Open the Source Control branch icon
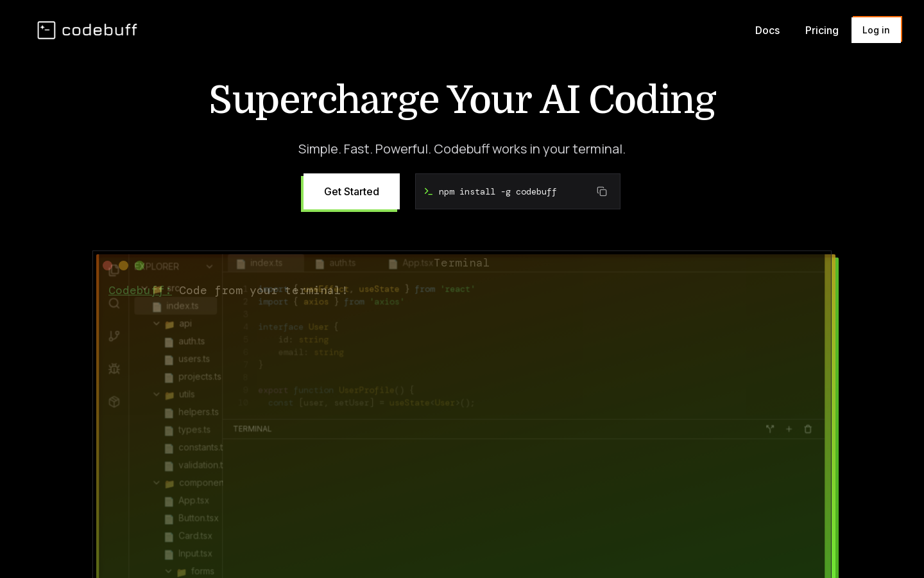This screenshot has width=924, height=578. click(114, 336)
